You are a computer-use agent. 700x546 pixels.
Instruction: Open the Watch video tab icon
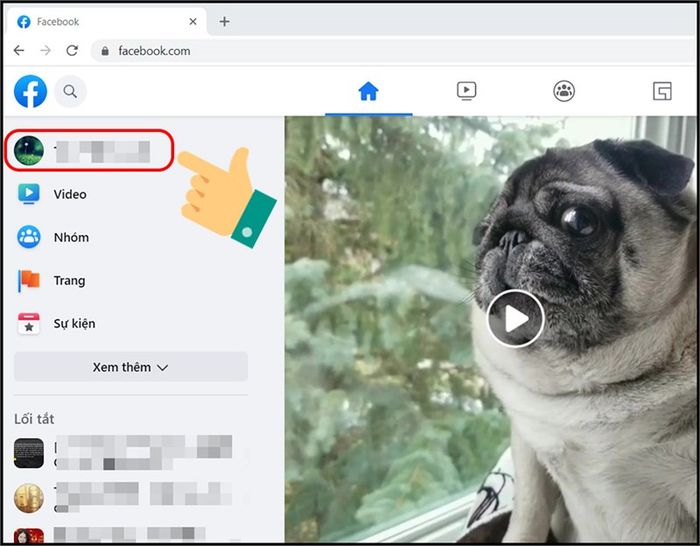(x=467, y=91)
